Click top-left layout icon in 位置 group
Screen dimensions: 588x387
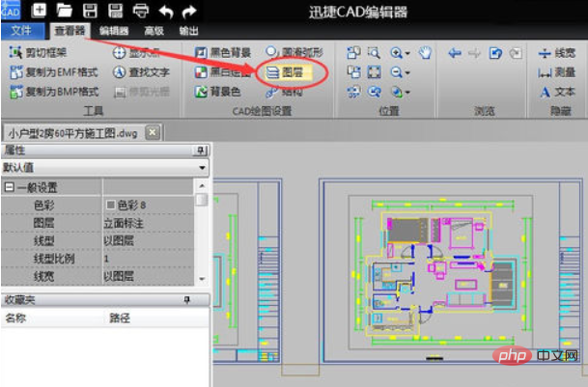point(353,53)
